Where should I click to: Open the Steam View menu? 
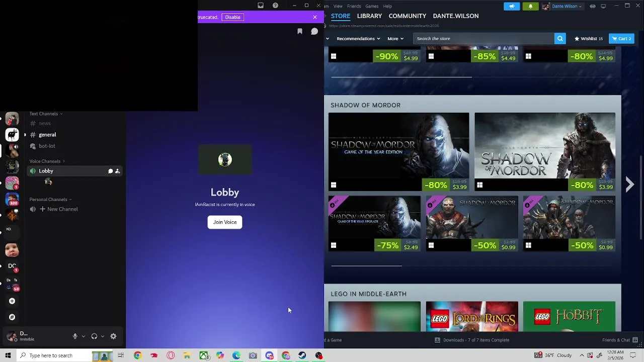(x=338, y=6)
